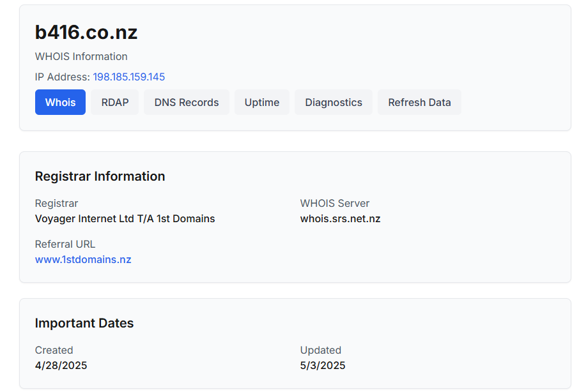Click the b416.co.nz domain heading
This screenshot has width=579, height=392.
(x=86, y=32)
